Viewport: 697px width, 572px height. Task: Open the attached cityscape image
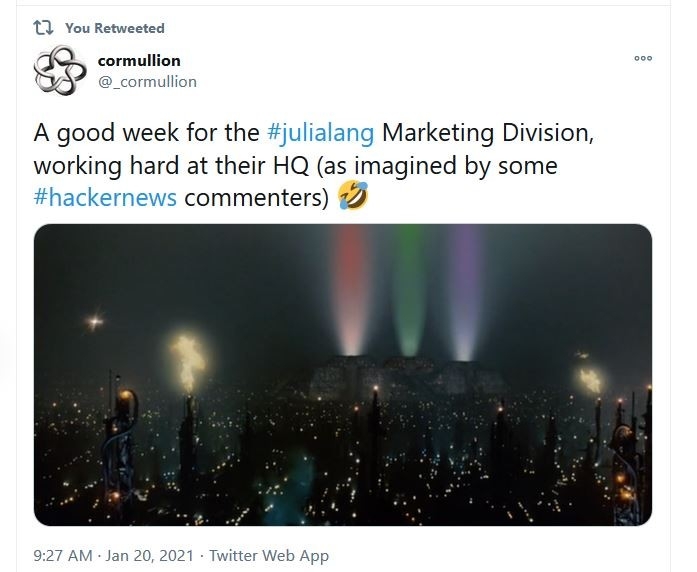pos(343,375)
